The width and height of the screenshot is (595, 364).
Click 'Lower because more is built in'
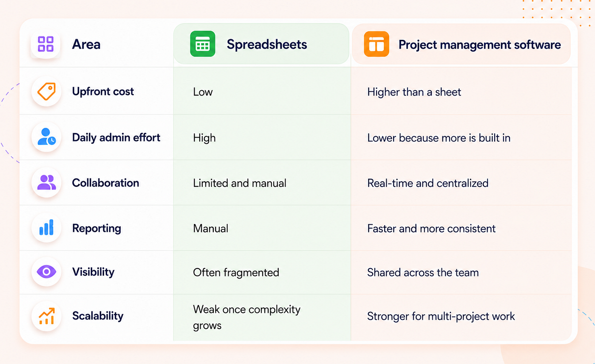[439, 138]
